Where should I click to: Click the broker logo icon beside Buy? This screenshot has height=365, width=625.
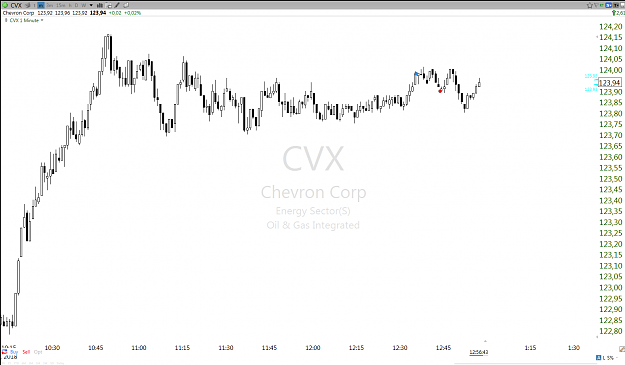point(4,352)
